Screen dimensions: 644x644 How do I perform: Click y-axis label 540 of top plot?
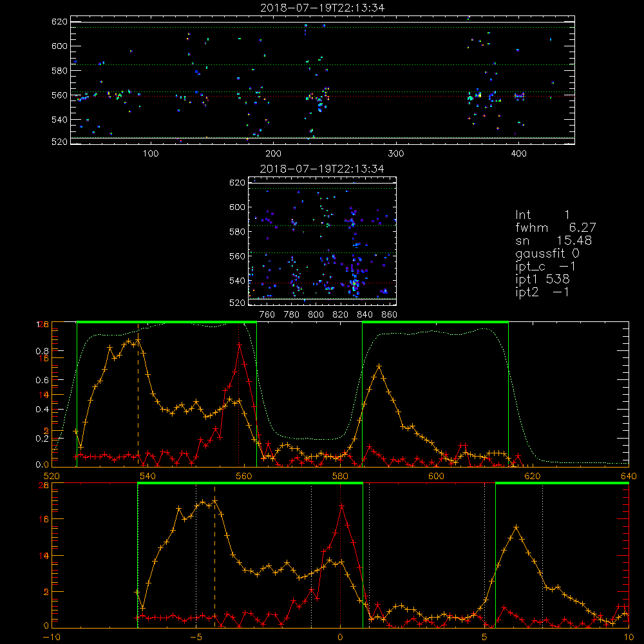59,120
